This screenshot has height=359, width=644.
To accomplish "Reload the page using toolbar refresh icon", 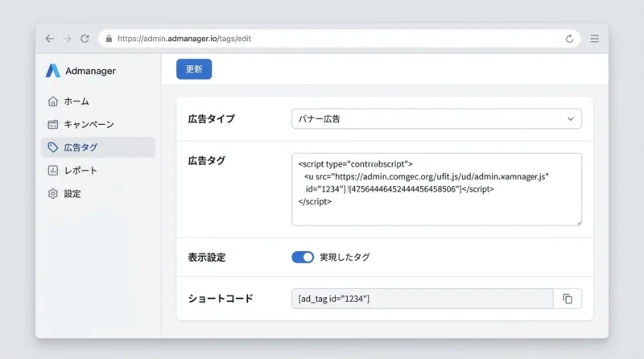I will 85,39.
